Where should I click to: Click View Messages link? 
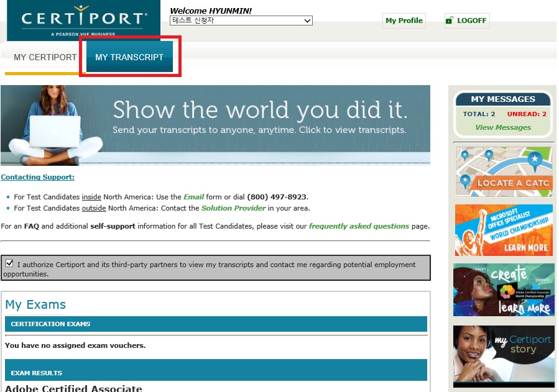[x=503, y=127]
